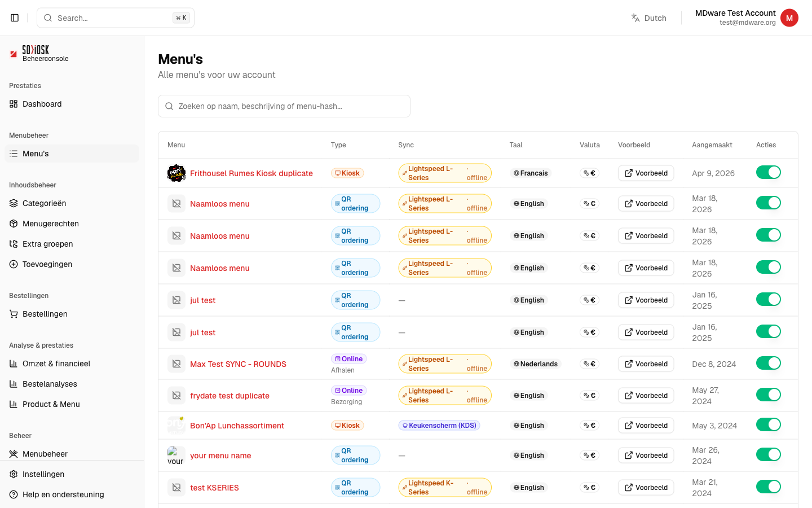This screenshot has height=508, width=812.
Task: Click the Nederlands language badge
Action: pos(536,364)
